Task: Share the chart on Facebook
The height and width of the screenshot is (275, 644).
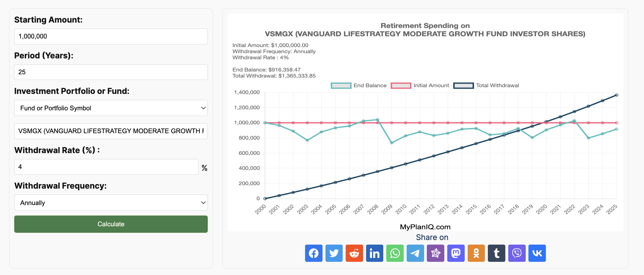Action: click(x=314, y=253)
